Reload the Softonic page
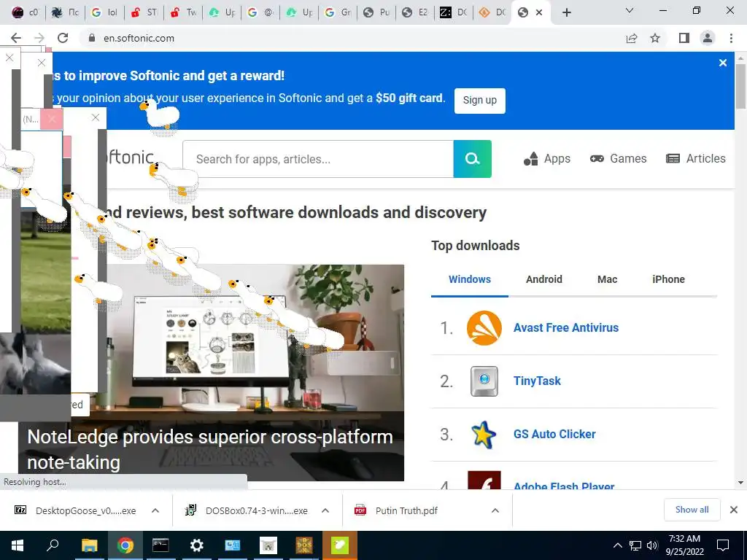 63,38
